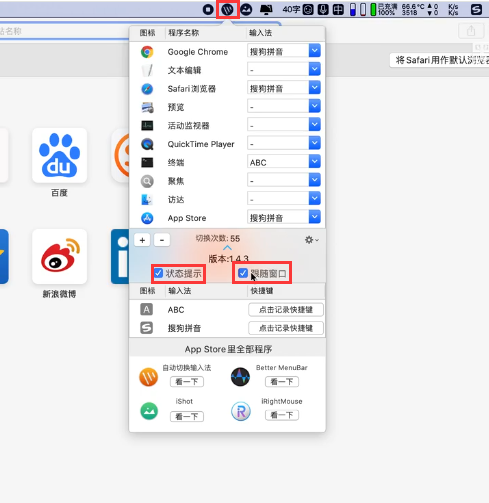Click the microphone menu bar icon
The height and width of the screenshot is (503, 489).
323,9
